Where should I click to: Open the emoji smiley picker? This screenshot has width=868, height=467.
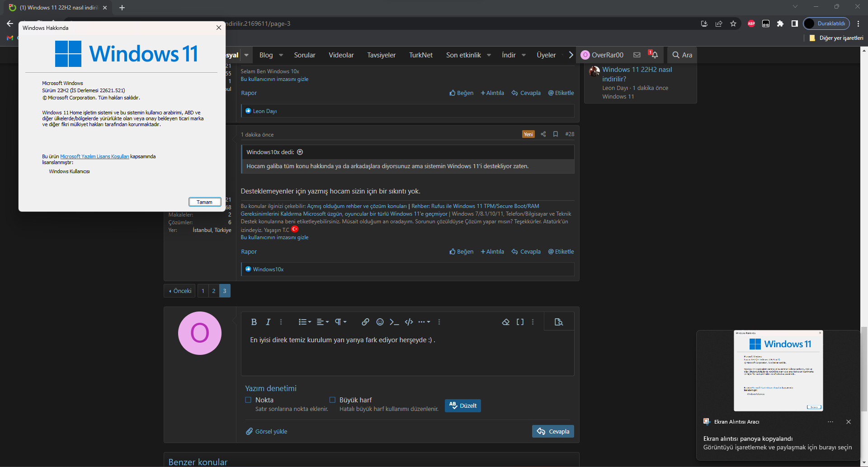[380, 322]
